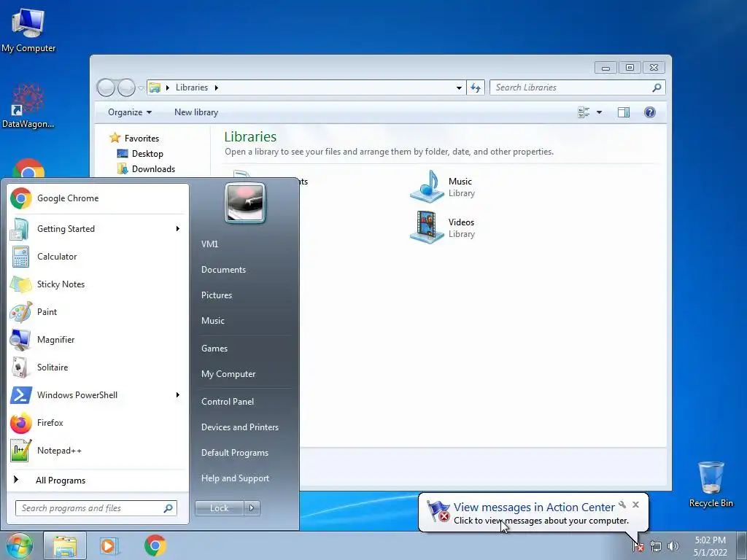747x560 pixels.
Task: Click the taskbar clock showing 5:02 PM
Action: coord(710,546)
